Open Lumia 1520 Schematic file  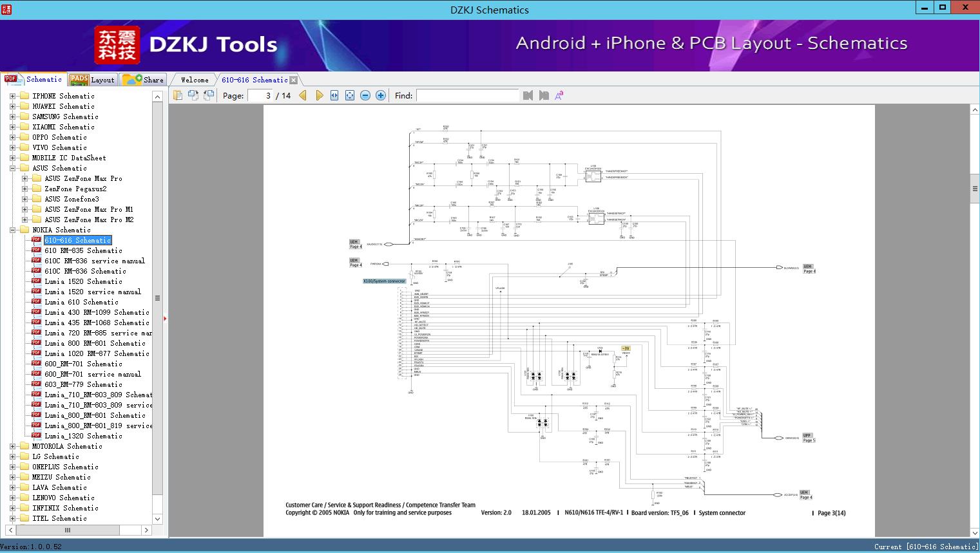coord(83,281)
